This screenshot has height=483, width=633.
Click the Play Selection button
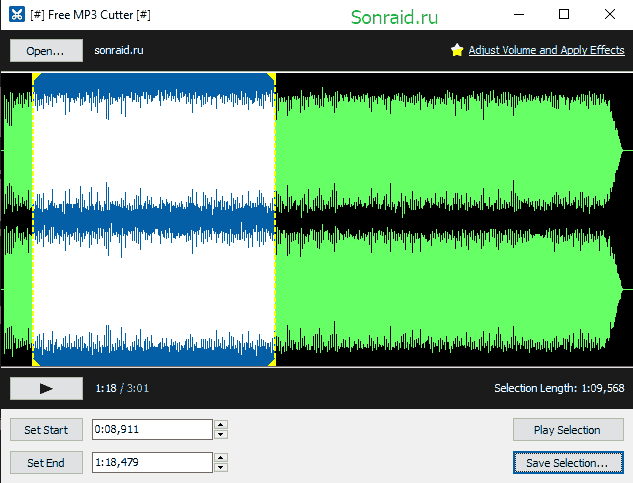[568, 430]
